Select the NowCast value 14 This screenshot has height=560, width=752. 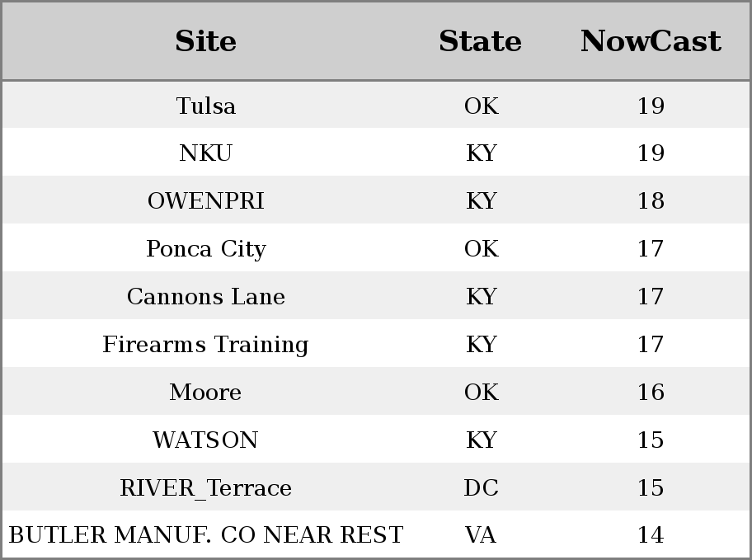pos(651,535)
